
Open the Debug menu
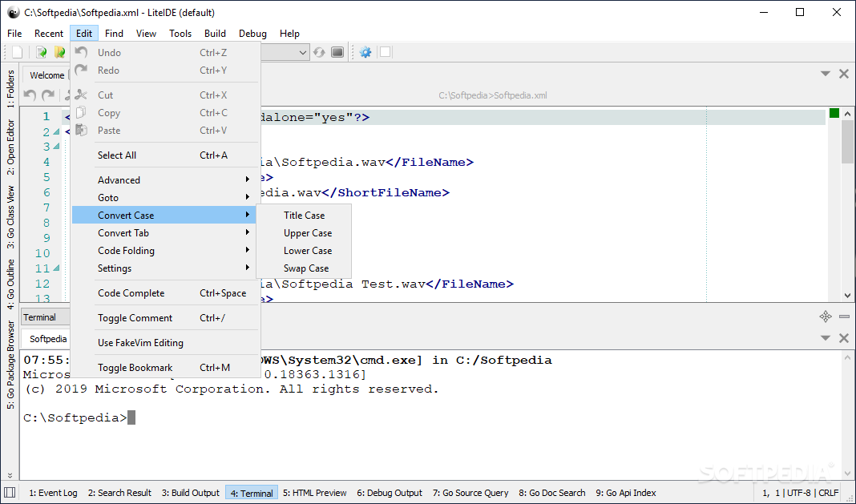[x=252, y=34]
